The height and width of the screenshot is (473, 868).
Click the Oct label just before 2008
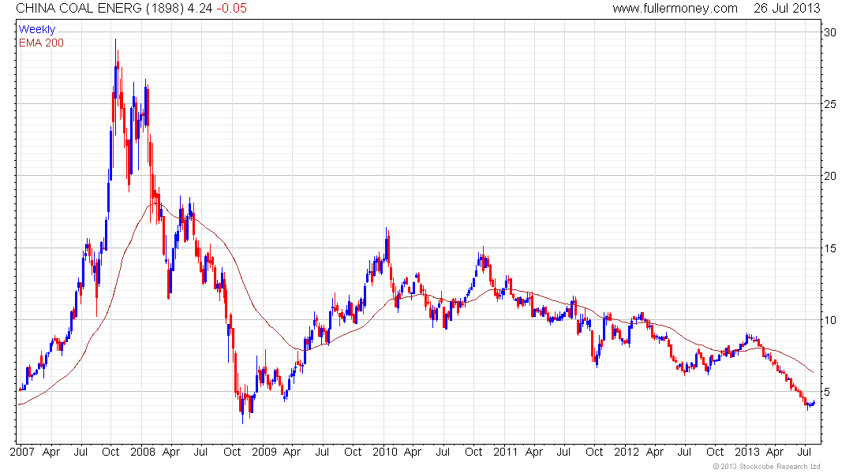pyautogui.click(x=110, y=452)
